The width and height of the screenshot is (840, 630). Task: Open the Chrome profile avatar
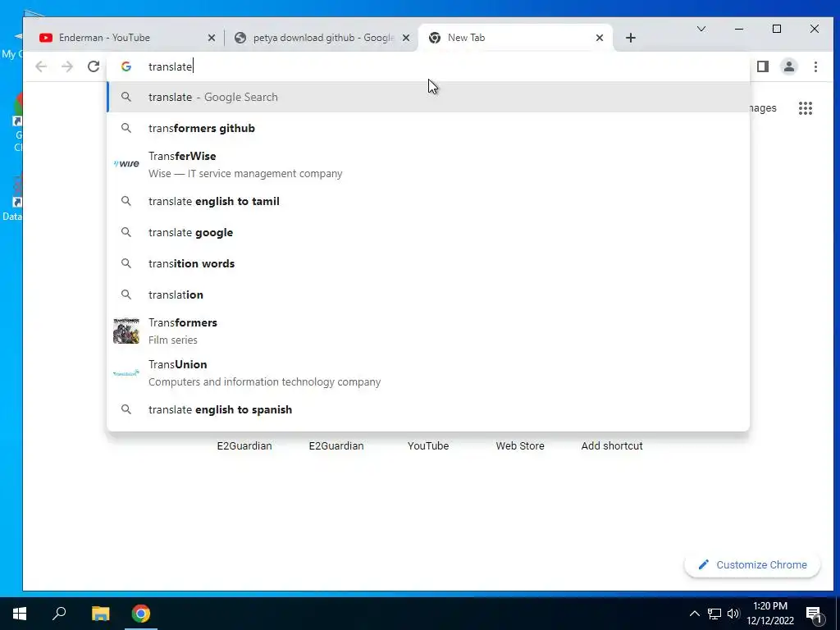789,66
